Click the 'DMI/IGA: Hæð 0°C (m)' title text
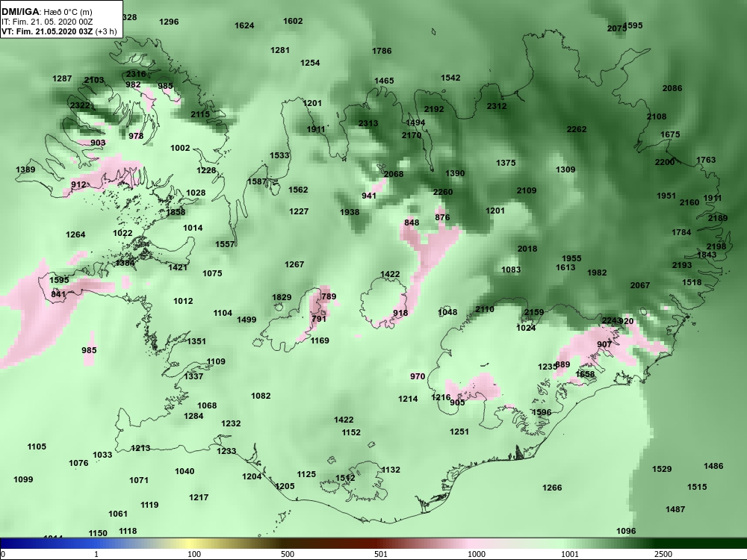747x560 pixels. 46,12
